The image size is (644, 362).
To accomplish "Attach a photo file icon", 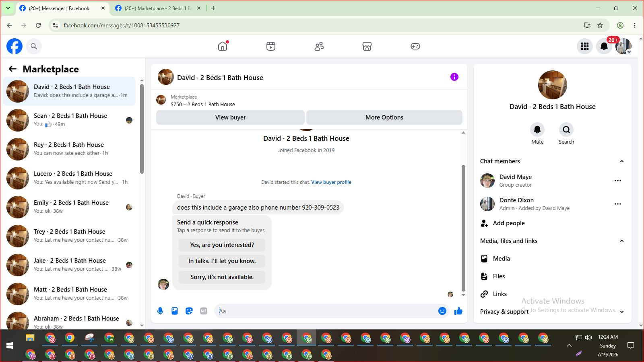I will [175, 311].
